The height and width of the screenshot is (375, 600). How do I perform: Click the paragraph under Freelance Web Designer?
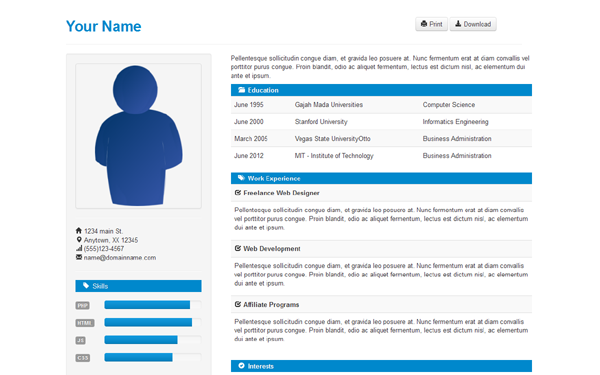[x=381, y=218]
